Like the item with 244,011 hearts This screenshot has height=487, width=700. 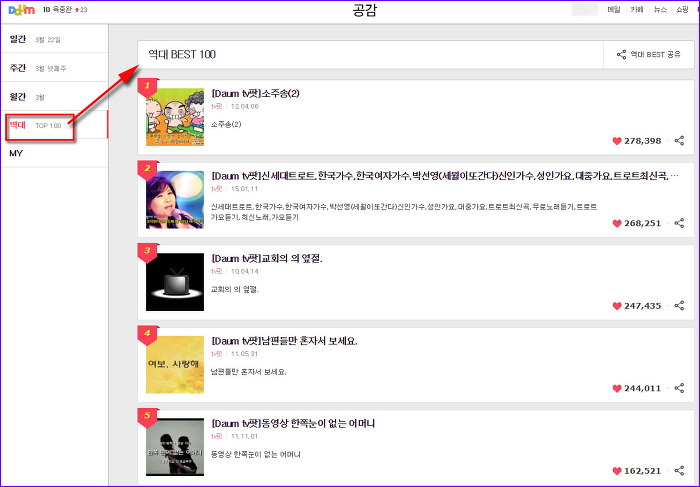(617, 389)
